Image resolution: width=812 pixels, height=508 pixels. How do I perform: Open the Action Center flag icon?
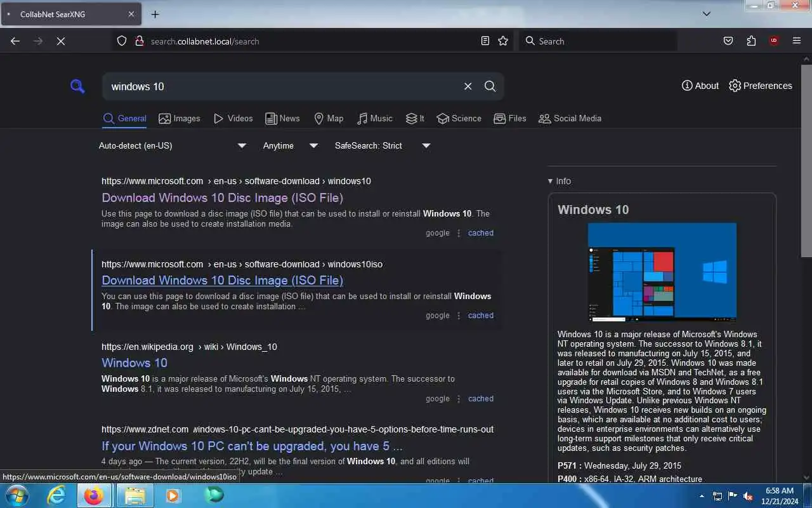tap(733, 496)
